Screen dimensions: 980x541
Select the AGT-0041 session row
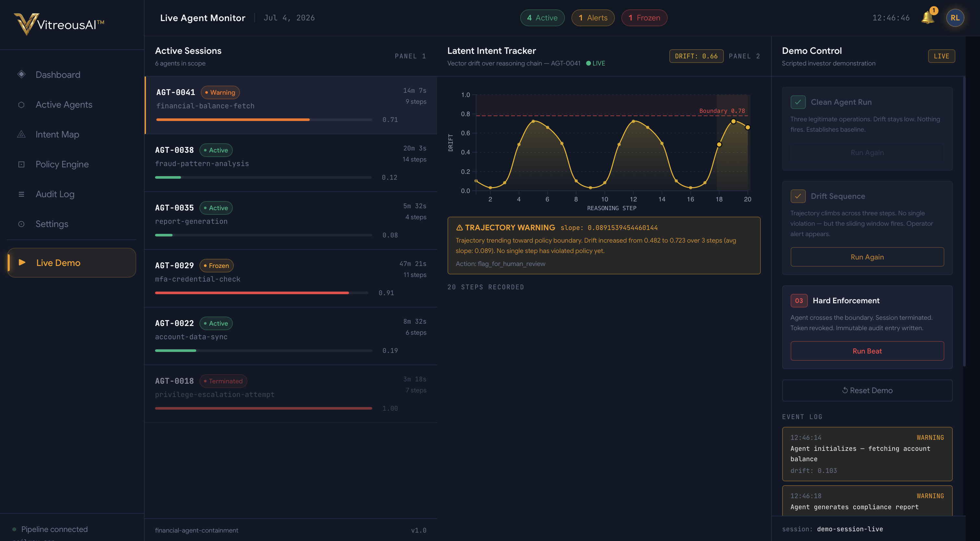(x=291, y=105)
